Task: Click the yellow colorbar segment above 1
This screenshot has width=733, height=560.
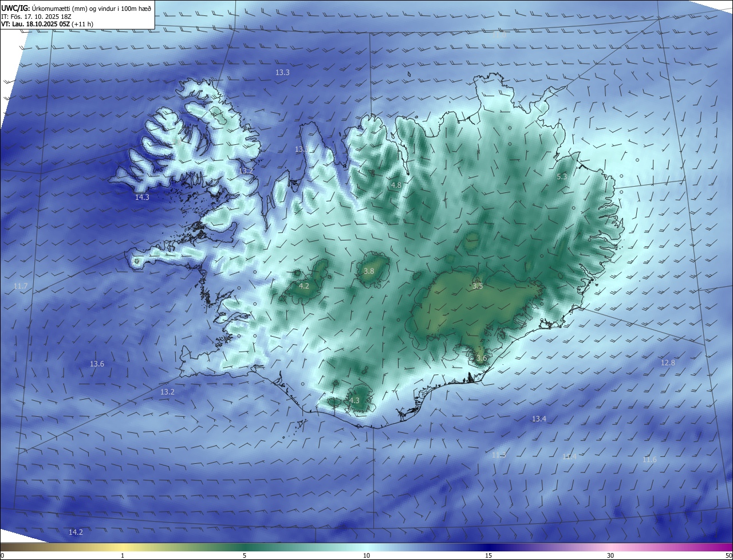Action: [123, 547]
